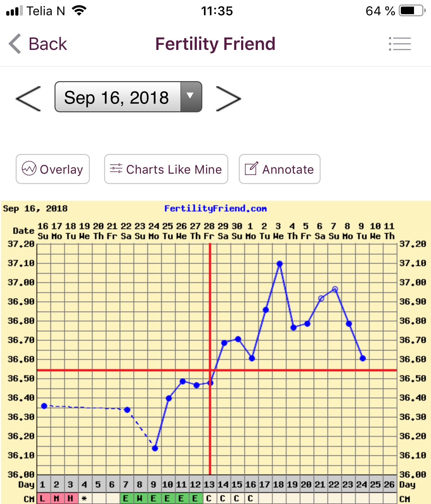The height and width of the screenshot is (504, 431).
Task: Tap the Charts Like Mine sliders icon
Action: tap(116, 169)
